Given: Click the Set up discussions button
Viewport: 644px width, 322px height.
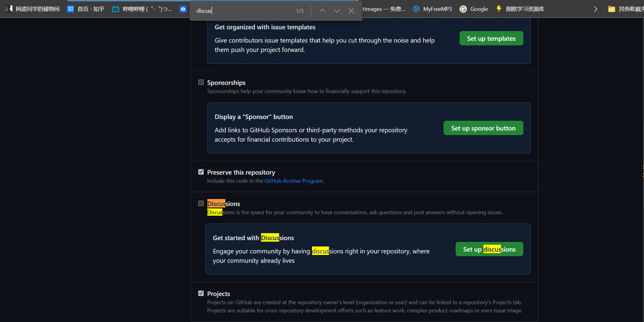Looking at the screenshot, I should tap(489, 249).
